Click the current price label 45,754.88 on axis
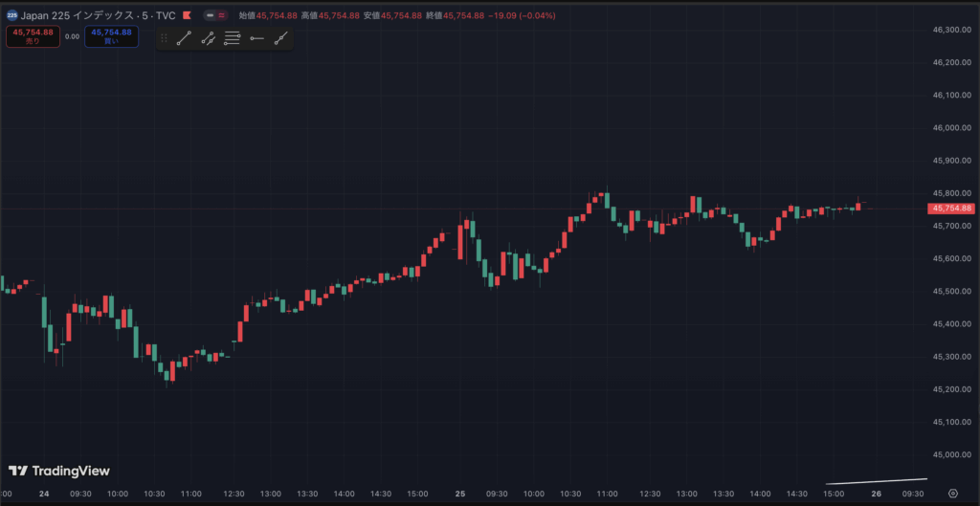980x506 pixels. pos(950,209)
